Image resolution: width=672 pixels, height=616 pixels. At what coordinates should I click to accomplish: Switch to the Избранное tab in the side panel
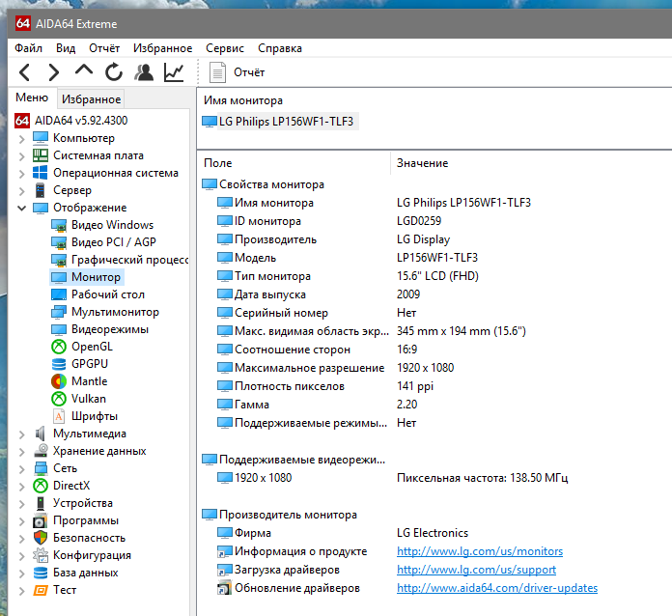[x=91, y=99]
